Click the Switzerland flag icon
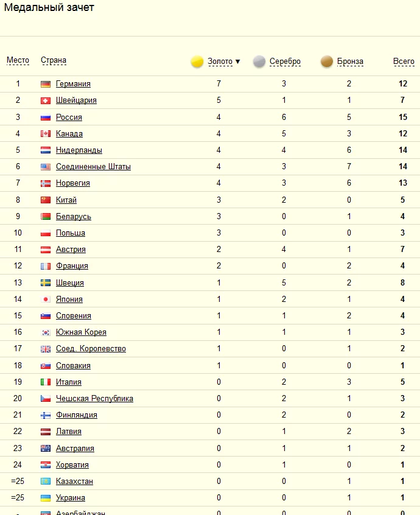This screenshot has width=420, height=515. click(46, 100)
